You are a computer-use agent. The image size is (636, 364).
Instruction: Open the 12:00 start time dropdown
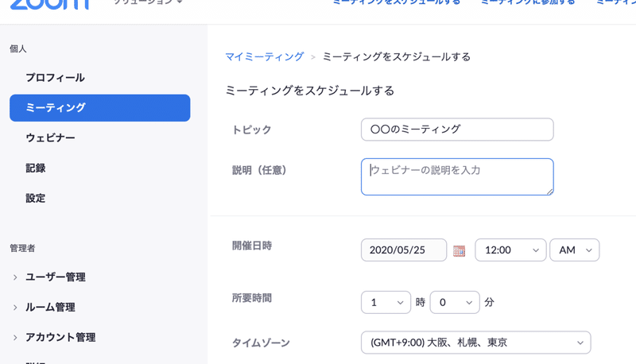(510, 250)
